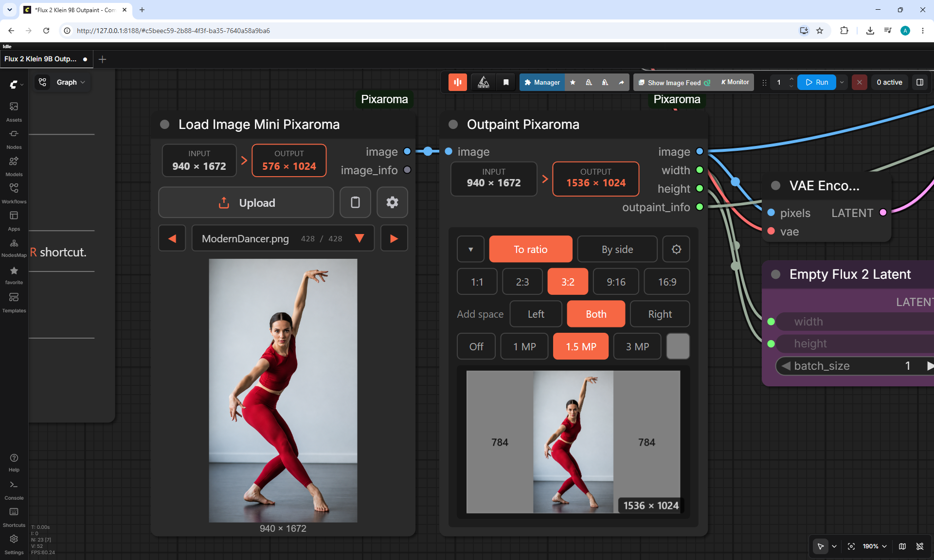Pick the gray fill color swatch
Viewport: 934px width, 560px height.
pyautogui.click(x=678, y=346)
